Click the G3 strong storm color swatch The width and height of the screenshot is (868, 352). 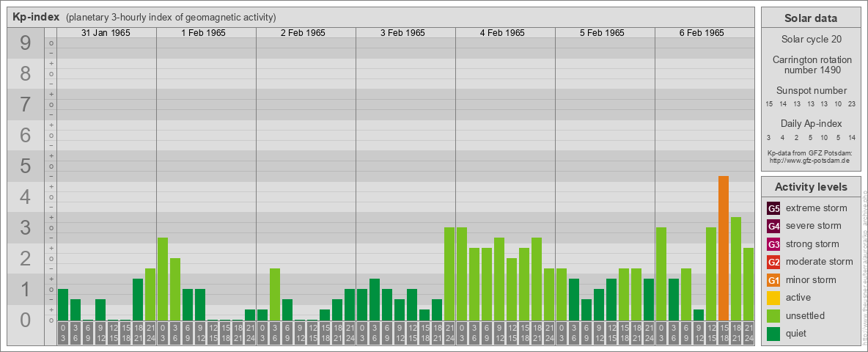tap(773, 244)
